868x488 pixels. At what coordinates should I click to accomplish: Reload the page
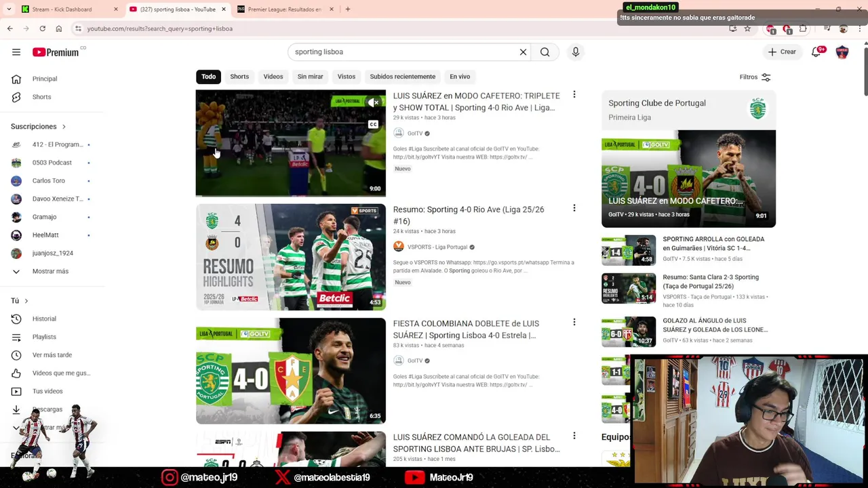pyautogui.click(x=42, y=28)
